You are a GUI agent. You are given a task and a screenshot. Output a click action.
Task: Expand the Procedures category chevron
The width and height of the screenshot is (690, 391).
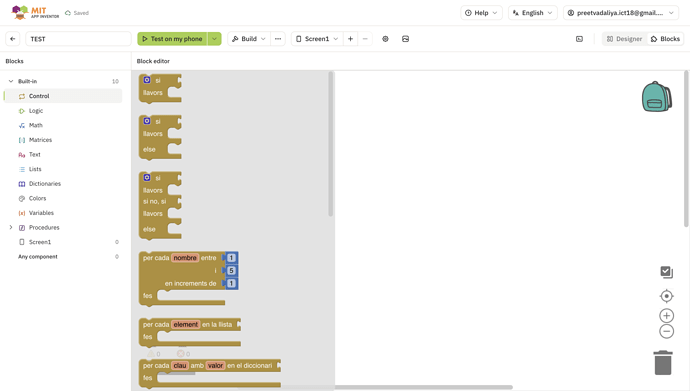coord(11,227)
